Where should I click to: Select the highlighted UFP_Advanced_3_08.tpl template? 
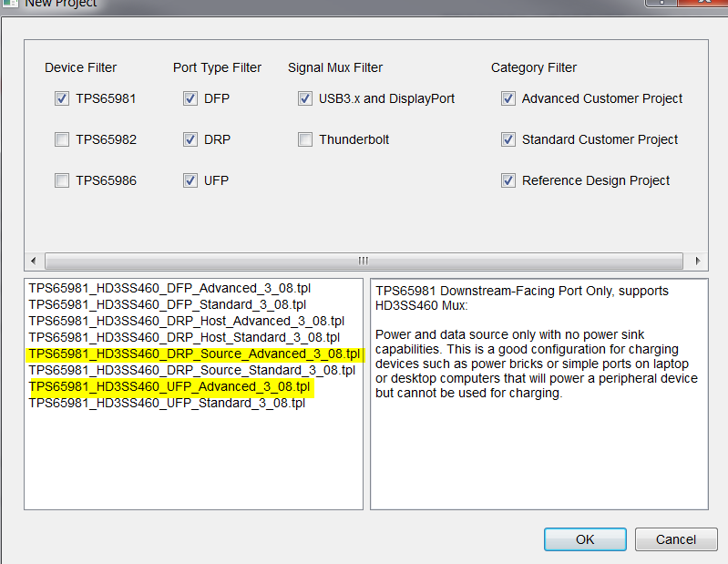170,386
